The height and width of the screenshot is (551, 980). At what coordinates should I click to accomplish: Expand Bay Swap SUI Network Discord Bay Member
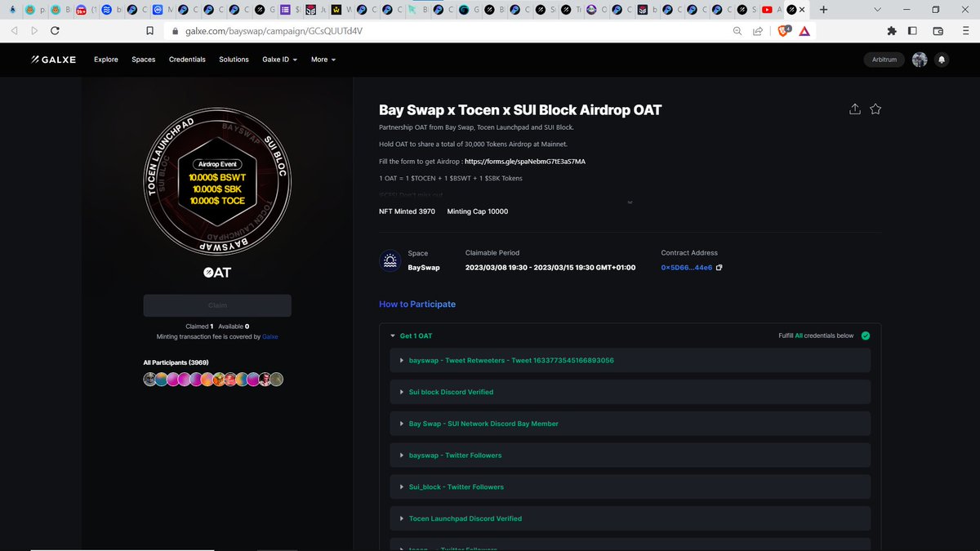tap(630, 424)
